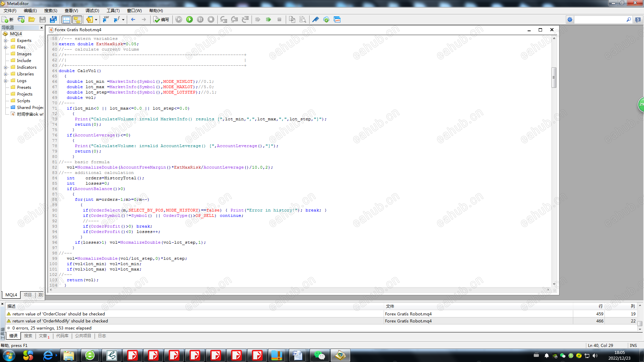
Task: Click the navigate back arrow
Action: click(133, 19)
